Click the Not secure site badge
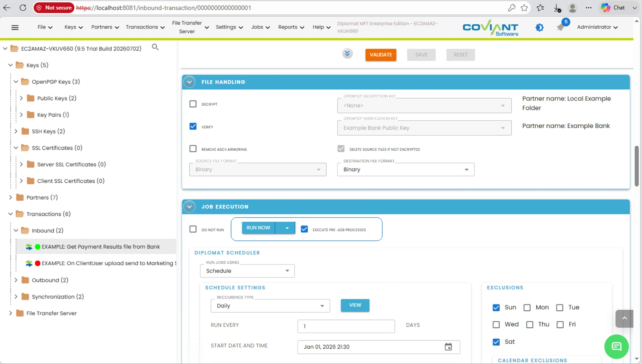 (x=54, y=8)
